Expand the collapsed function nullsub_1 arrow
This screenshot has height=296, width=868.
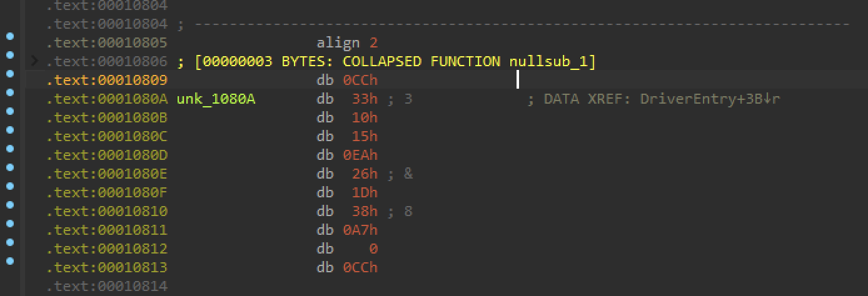click(x=34, y=61)
